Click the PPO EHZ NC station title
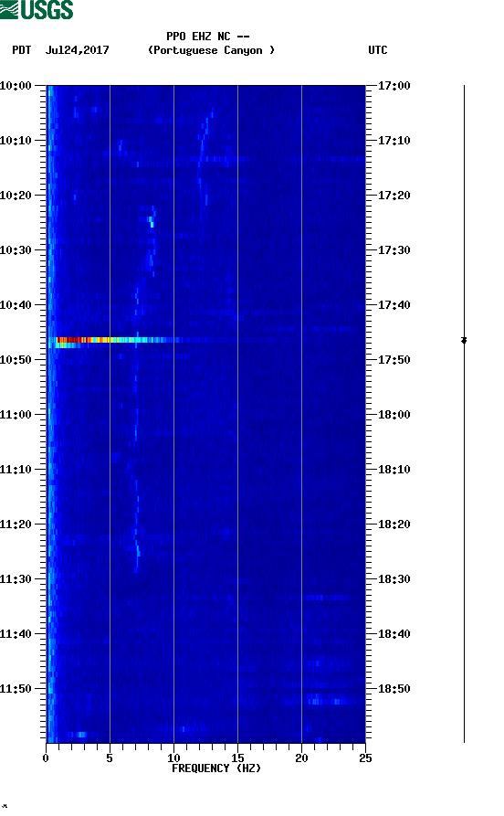 click(x=207, y=37)
